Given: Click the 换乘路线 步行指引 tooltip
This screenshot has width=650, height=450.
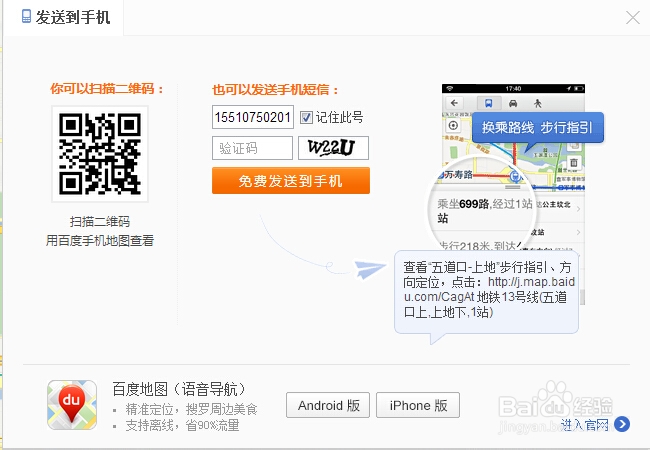Looking at the screenshot, I should coord(538,128).
